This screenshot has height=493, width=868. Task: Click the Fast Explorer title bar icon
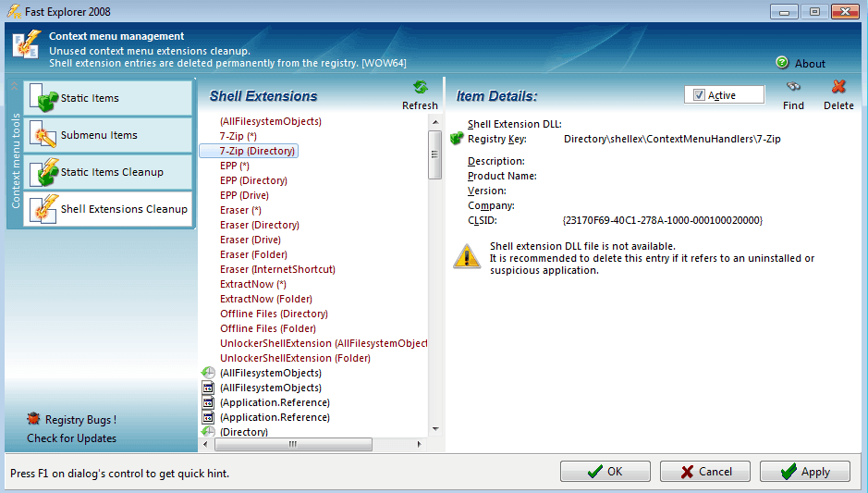click(14, 11)
